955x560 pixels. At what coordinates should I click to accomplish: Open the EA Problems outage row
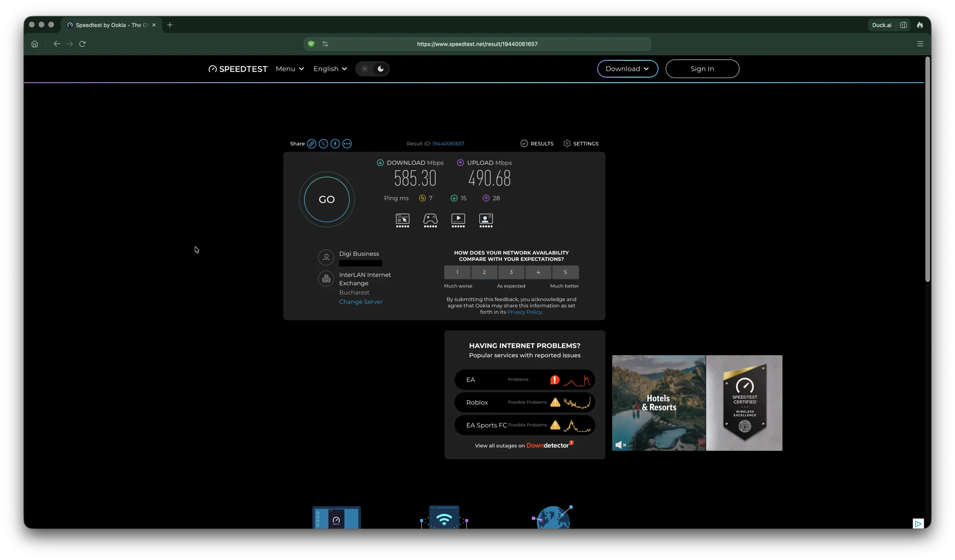pyautogui.click(x=525, y=380)
